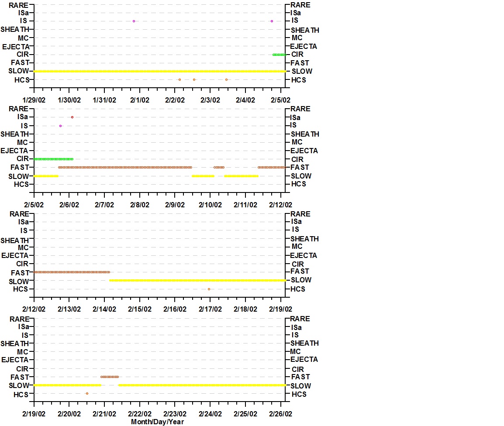Click the '1/30/02' date label
The image size is (504, 426).
coord(69,100)
